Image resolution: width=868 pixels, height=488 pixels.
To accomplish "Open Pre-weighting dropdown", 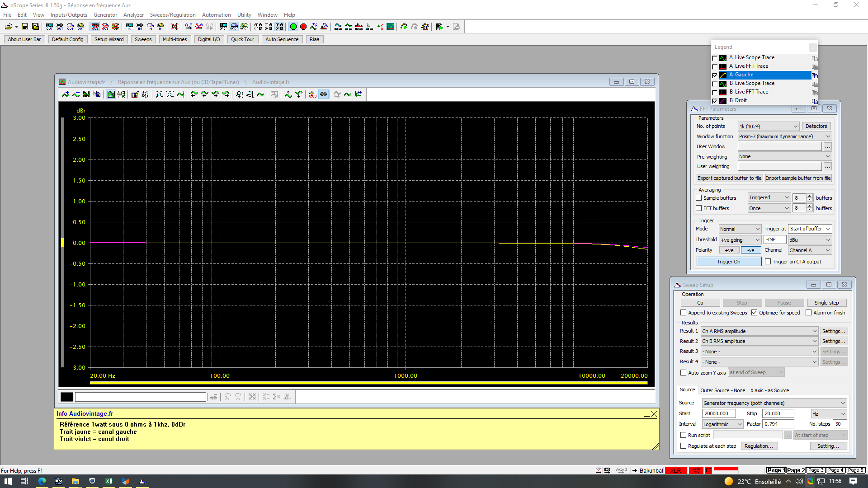I will 785,156.
